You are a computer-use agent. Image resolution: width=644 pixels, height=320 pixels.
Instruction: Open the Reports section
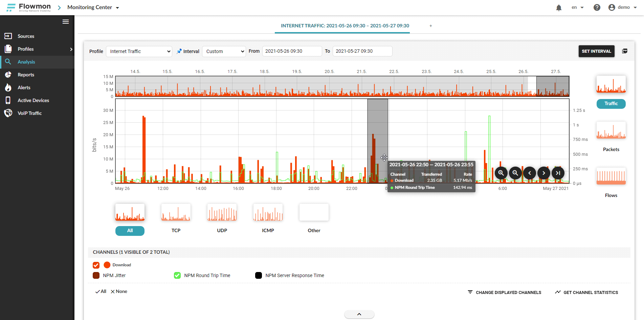[x=25, y=75]
